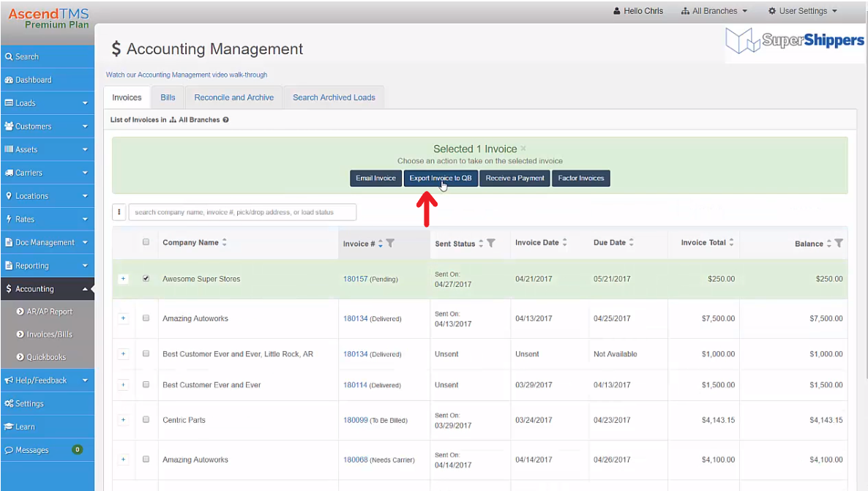Sort the Balance column arrows

pyautogui.click(x=828, y=244)
